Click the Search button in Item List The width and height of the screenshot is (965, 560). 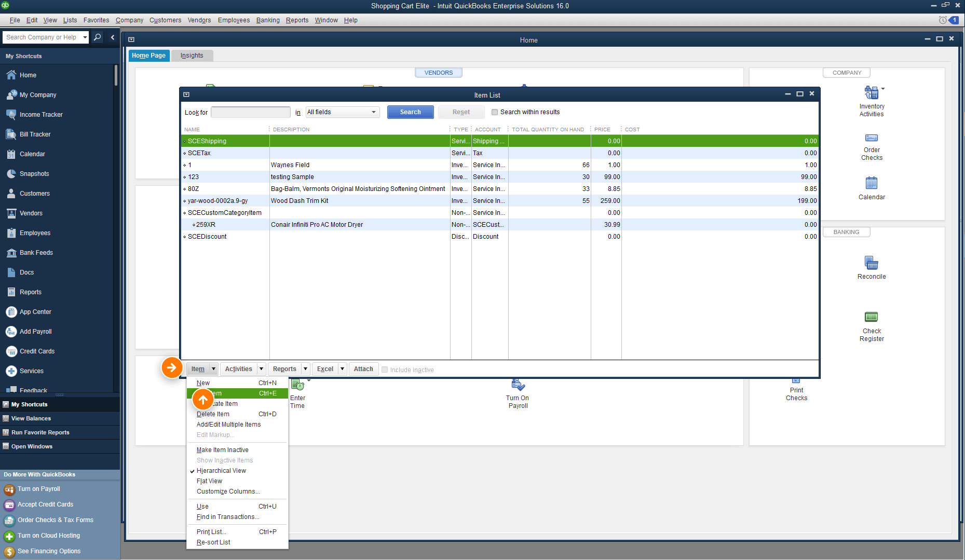coord(410,112)
